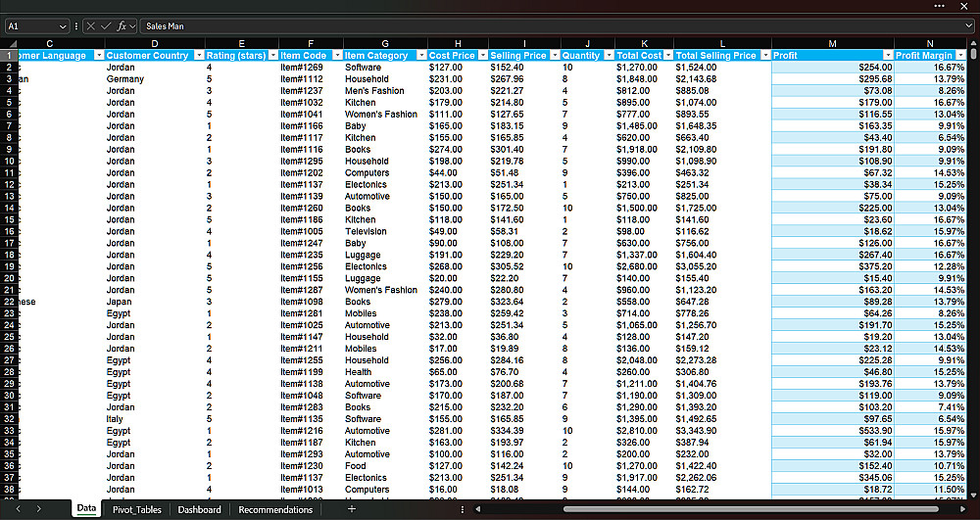Select row 22 header
The image size is (980, 520).
click(10, 302)
